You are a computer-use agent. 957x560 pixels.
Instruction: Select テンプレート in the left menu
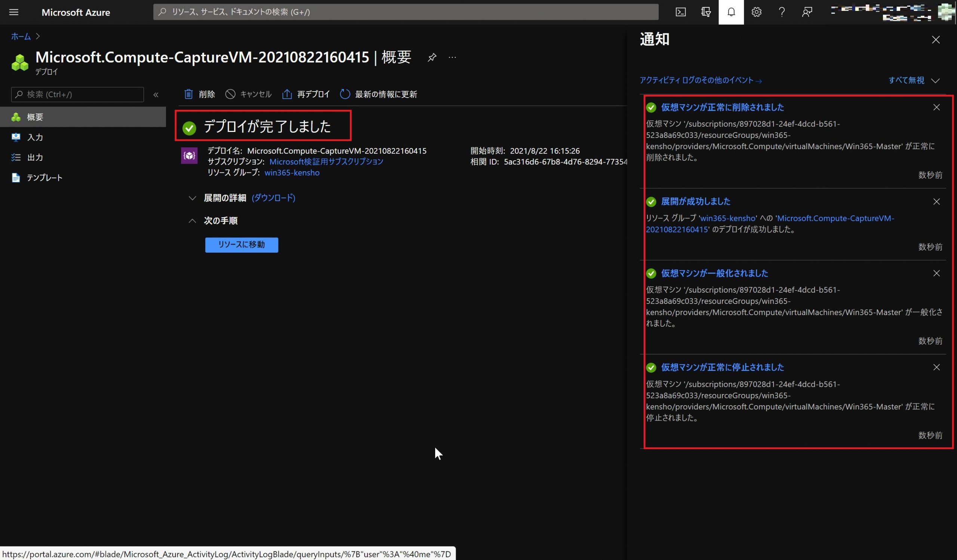pos(44,178)
